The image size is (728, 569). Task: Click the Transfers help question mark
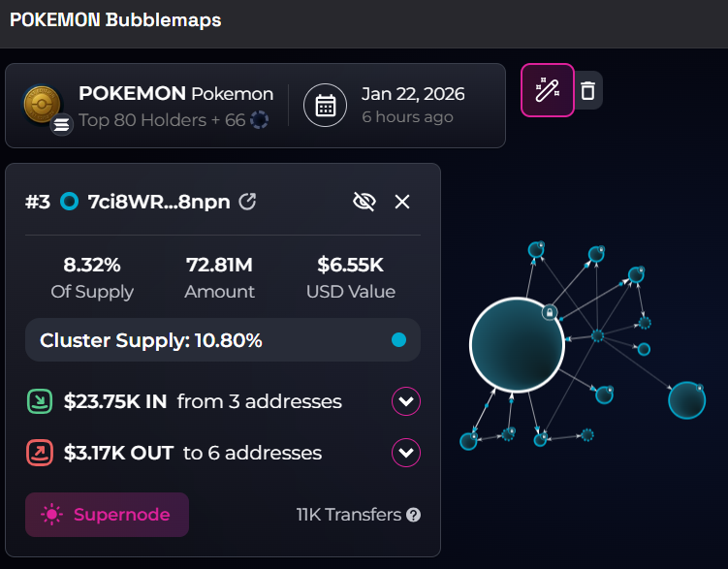point(413,515)
